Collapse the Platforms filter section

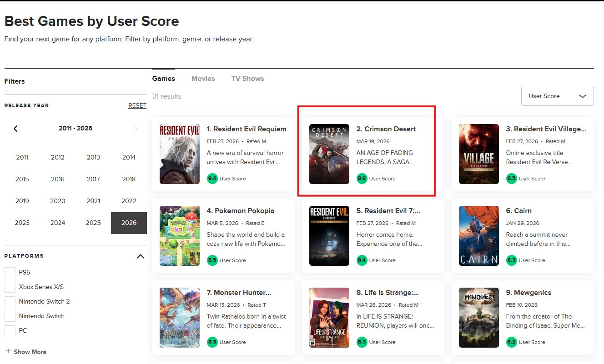click(x=141, y=256)
